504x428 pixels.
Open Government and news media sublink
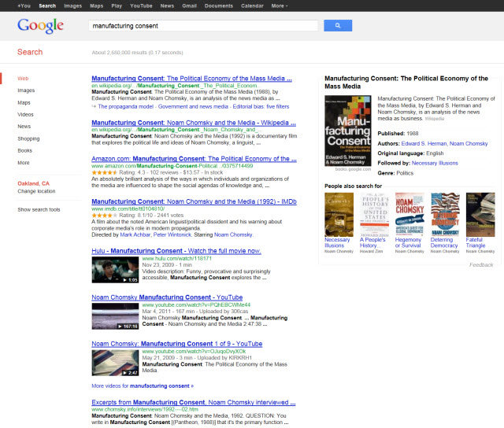point(193,106)
